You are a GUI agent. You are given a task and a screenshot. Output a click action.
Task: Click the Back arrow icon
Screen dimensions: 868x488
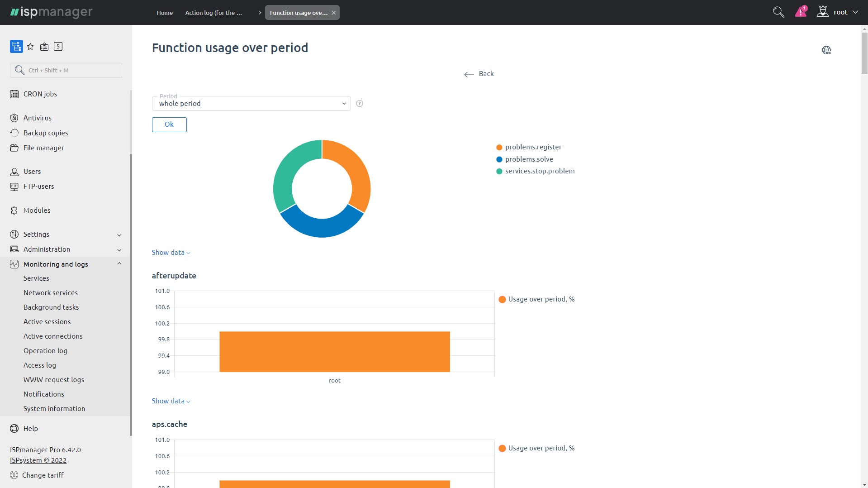(x=469, y=74)
